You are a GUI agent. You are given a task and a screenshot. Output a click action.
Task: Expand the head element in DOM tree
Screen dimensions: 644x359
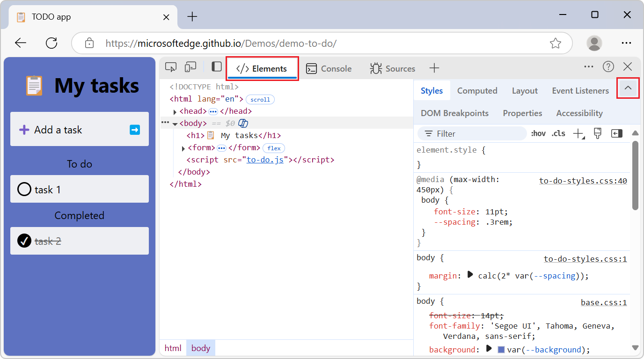[174, 111]
